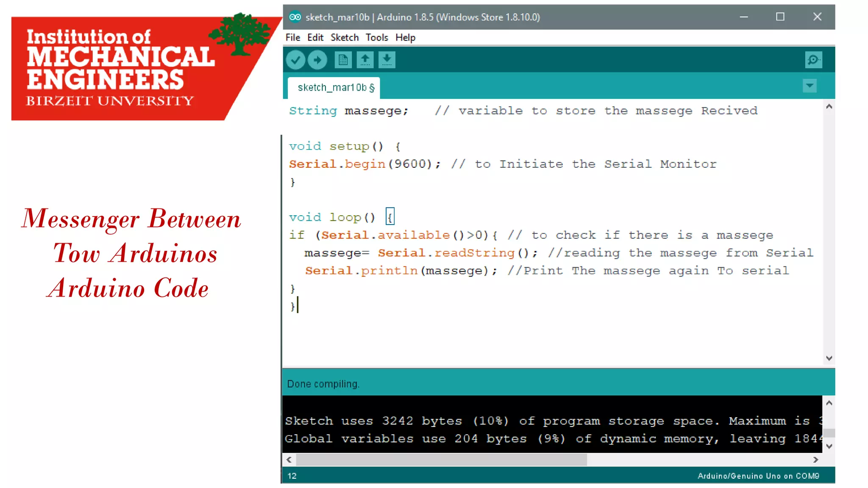Open the Sketch menu
Viewport: 868px width, 488px height.
point(345,38)
